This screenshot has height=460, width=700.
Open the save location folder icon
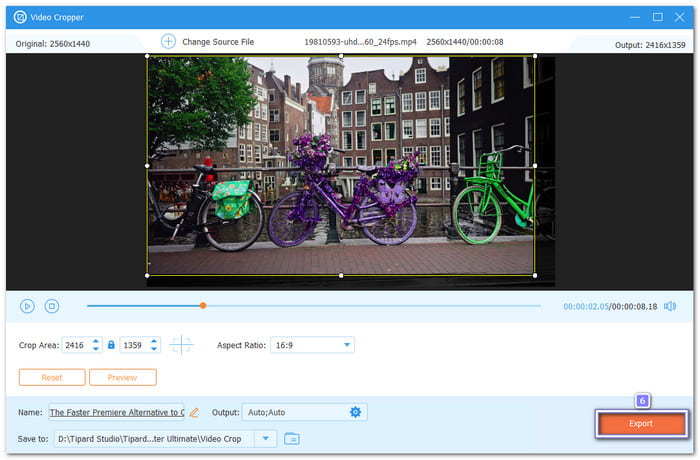(x=292, y=438)
